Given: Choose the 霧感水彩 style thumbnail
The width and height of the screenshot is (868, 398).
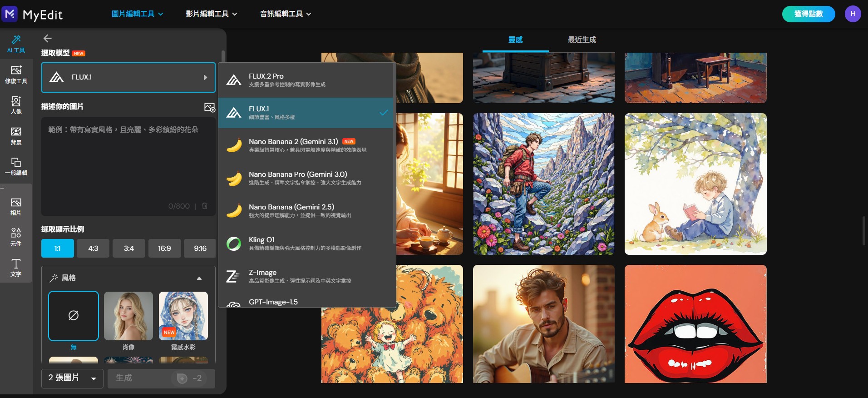Looking at the screenshot, I should click(x=183, y=316).
